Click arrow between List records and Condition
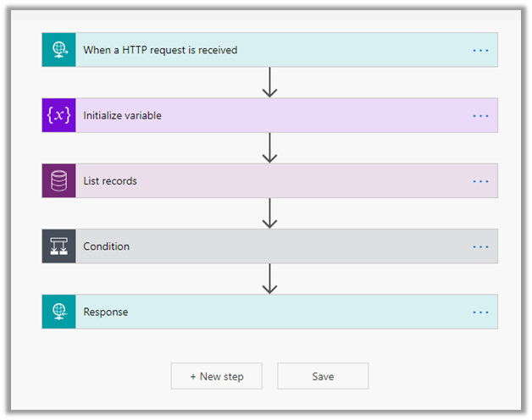The image size is (532, 420). tap(270, 213)
